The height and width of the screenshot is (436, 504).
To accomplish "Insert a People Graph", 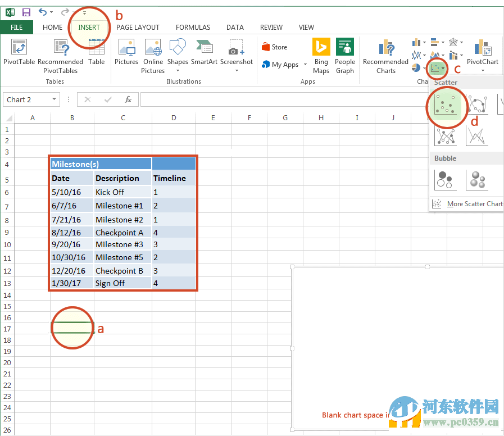I will tap(344, 54).
